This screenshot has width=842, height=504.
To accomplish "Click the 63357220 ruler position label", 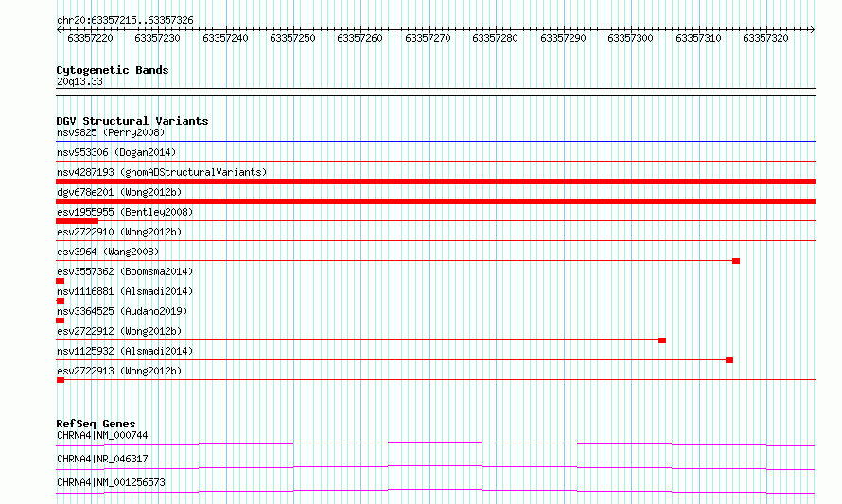I will pos(90,38).
